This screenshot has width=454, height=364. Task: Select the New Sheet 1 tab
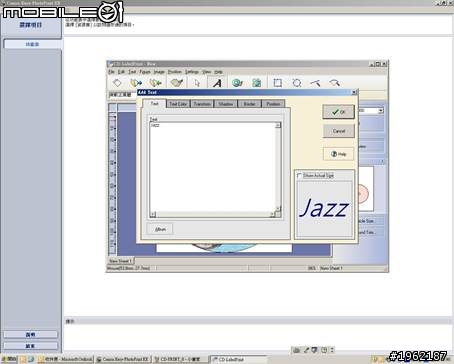(x=120, y=261)
